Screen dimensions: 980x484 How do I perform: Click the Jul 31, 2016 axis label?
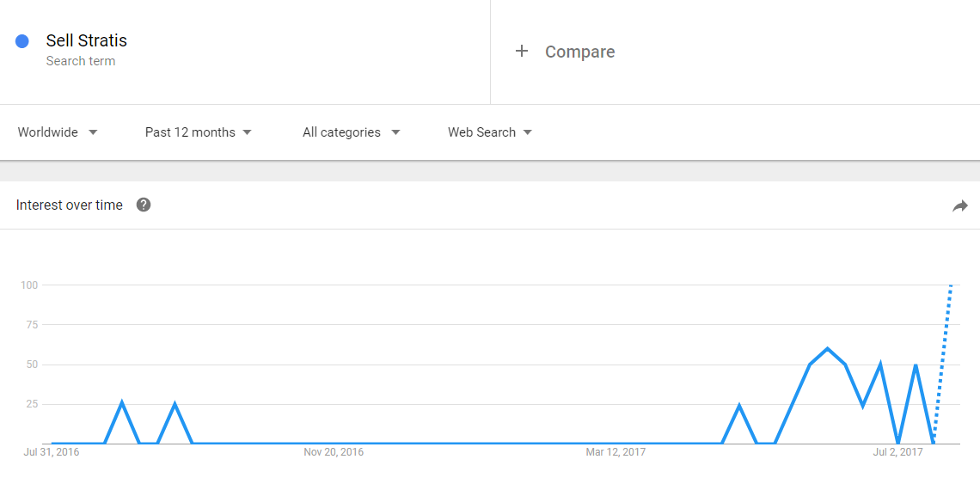51,452
